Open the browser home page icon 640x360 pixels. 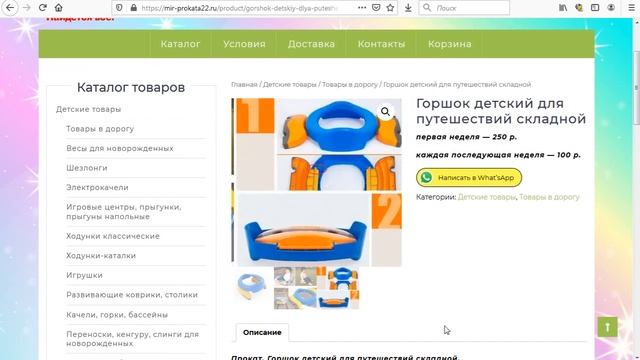point(59,8)
